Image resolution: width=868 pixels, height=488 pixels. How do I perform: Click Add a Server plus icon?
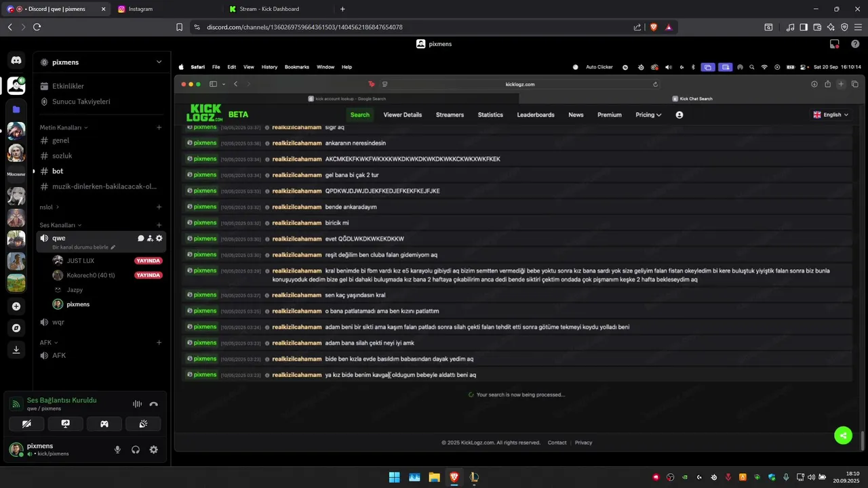[16, 306]
